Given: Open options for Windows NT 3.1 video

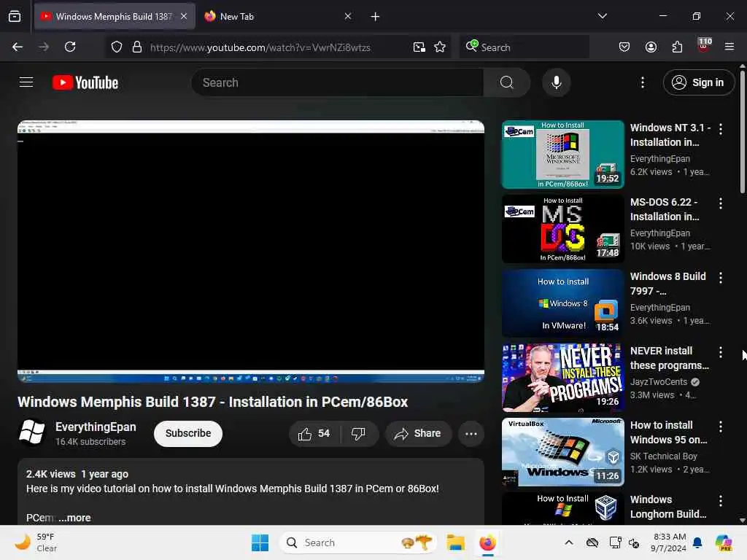Looking at the screenshot, I should tap(720, 129).
